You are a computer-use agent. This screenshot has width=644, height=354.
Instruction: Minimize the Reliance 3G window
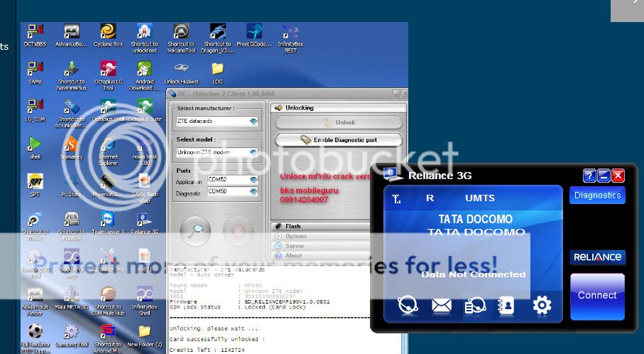[604, 176]
